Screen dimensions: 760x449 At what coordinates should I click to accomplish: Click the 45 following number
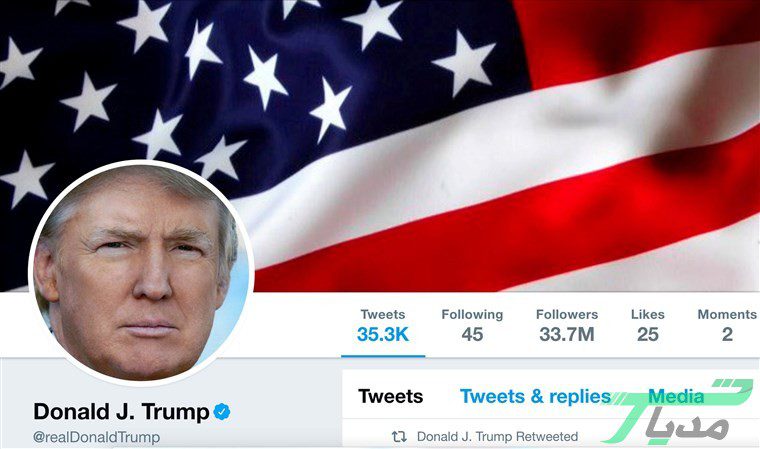(x=472, y=334)
